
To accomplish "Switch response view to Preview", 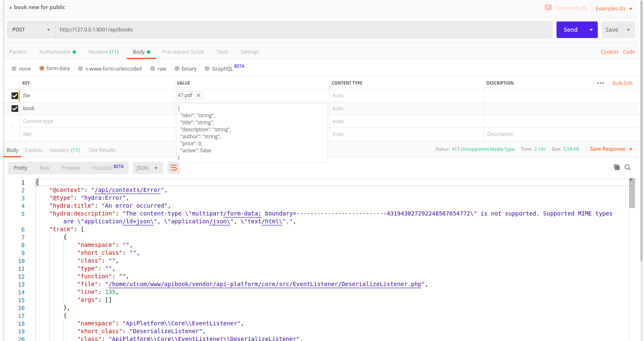I will pyautogui.click(x=71, y=168).
